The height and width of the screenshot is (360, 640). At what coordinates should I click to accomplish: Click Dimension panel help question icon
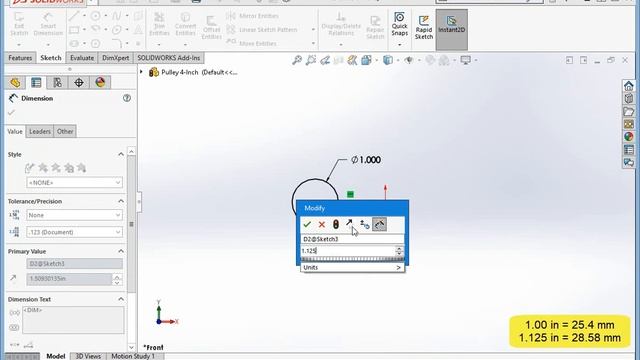(x=127, y=98)
